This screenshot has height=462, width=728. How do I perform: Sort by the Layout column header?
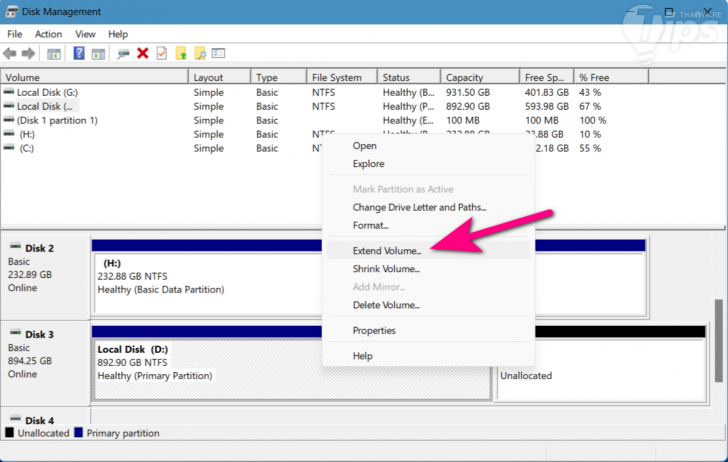click(x=220, y=77)
